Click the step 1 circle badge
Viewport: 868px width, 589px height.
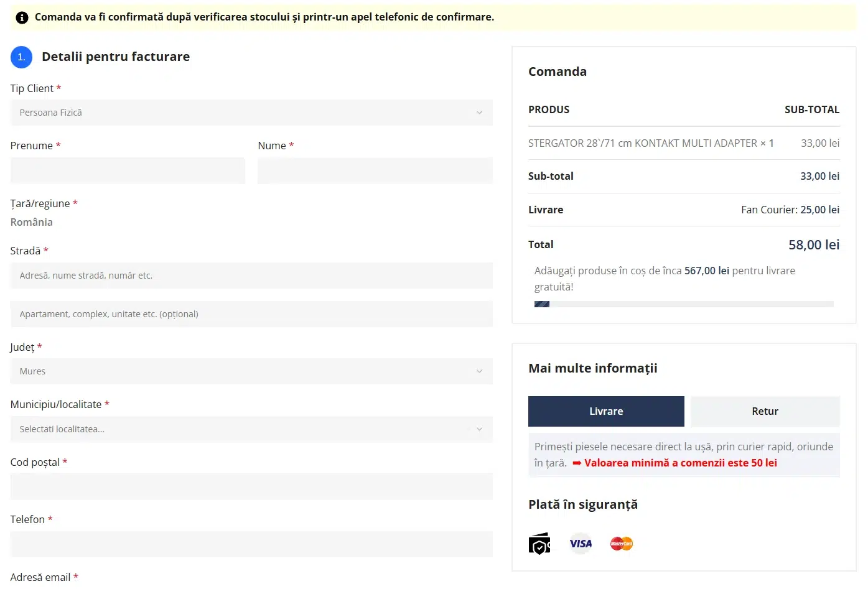tap(21, 57)
